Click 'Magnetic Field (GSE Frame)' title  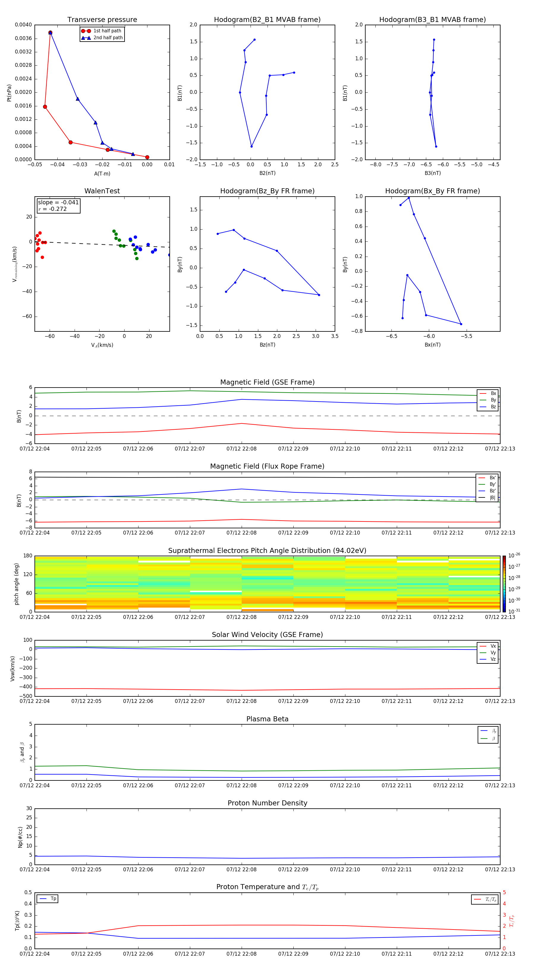point(267,382)
